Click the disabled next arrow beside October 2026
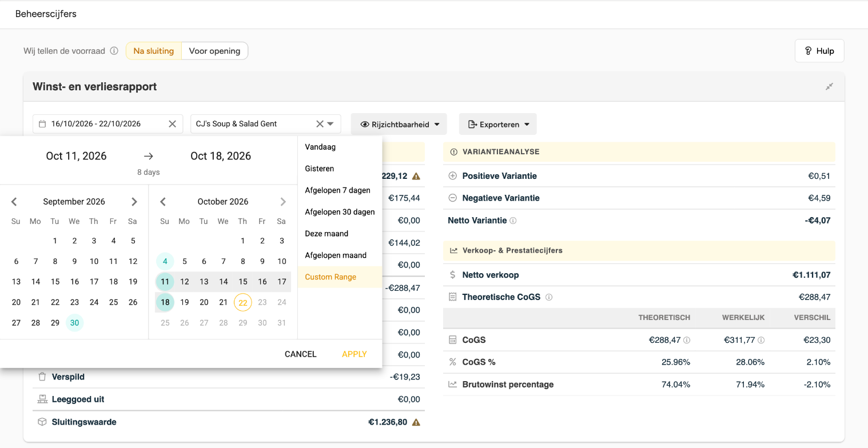Screen dimensions: 868x448 283,202
